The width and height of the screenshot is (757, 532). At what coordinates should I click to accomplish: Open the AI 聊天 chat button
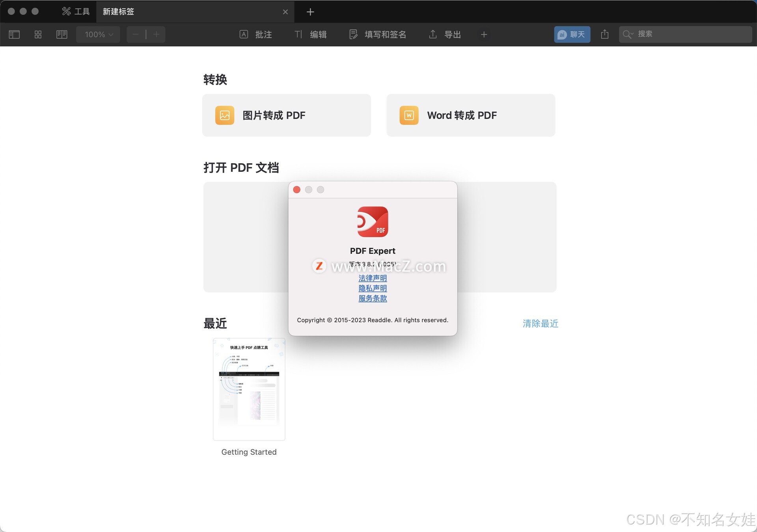click(572, 35)
